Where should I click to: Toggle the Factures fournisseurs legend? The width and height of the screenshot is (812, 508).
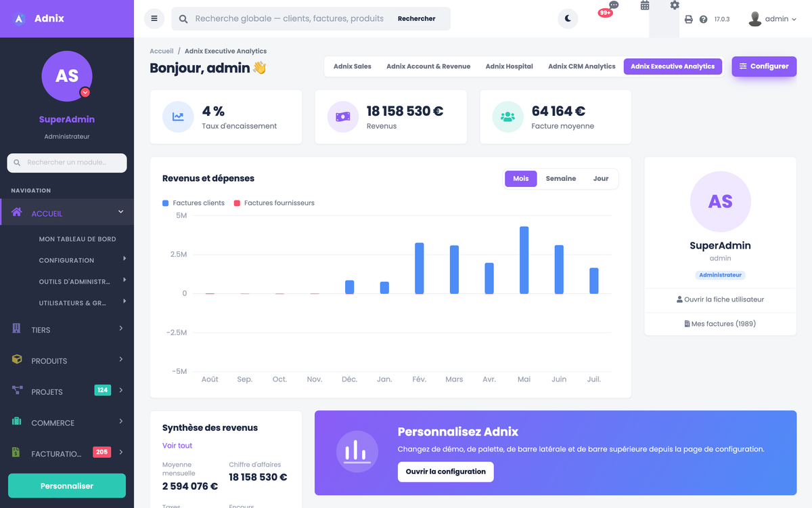pos(274,203)
